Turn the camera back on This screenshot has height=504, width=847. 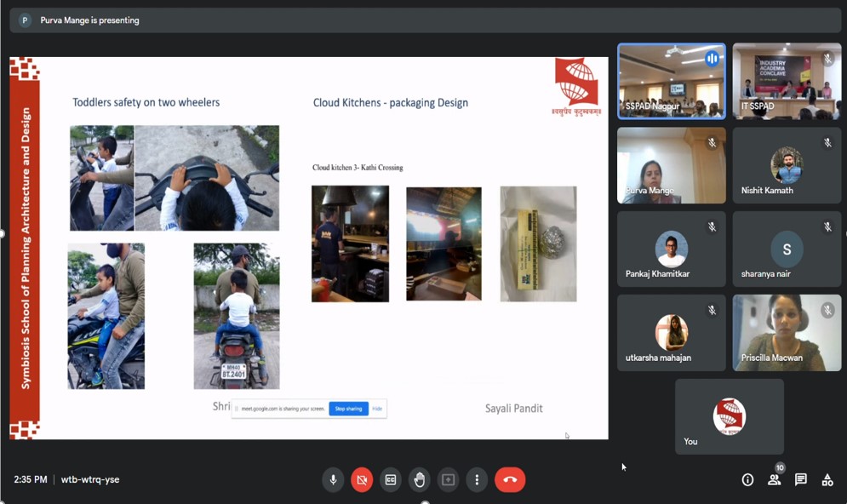pos(362,480)
